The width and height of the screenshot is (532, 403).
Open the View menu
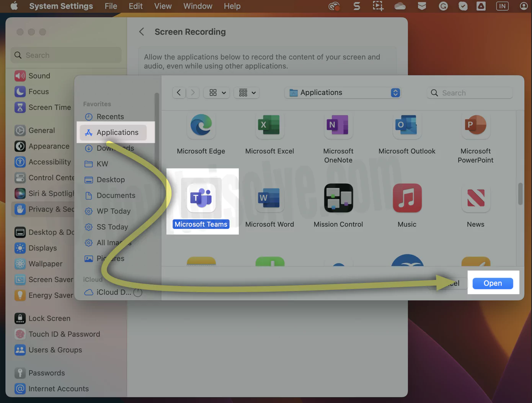coord(163,6)
